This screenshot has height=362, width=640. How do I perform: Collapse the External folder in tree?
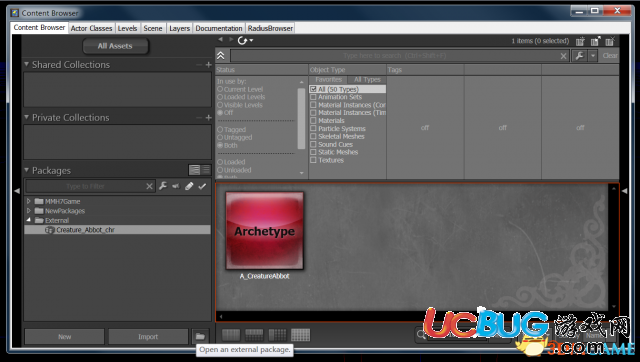click(x=29, y=220)
